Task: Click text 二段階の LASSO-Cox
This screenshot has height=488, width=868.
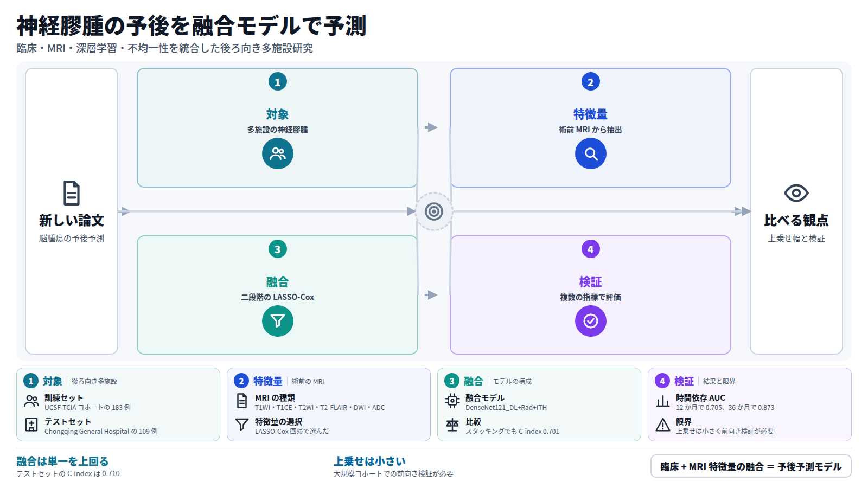Action: point(278,297)
